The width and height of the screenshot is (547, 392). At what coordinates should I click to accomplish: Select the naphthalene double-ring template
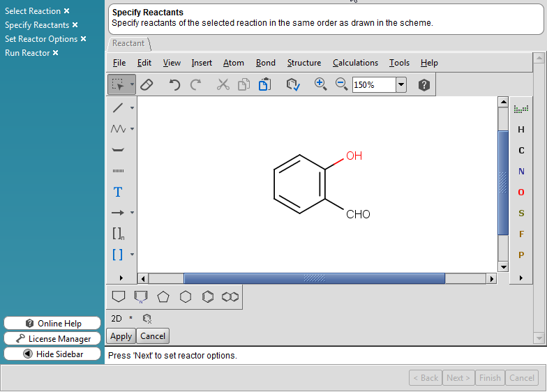click(x=230, y=296)
